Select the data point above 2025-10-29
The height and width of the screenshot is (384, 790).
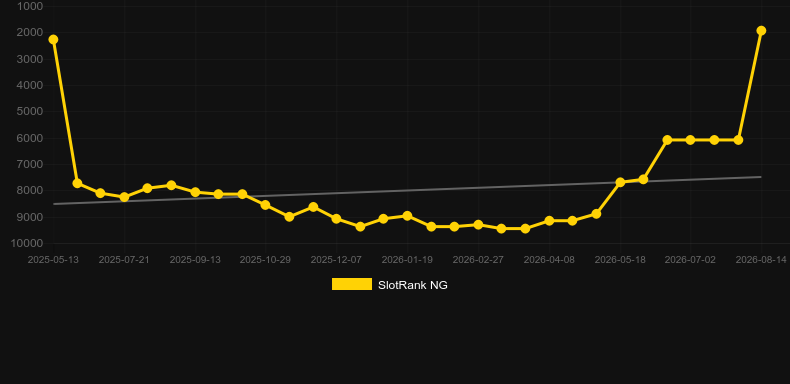tap(266, 205)
